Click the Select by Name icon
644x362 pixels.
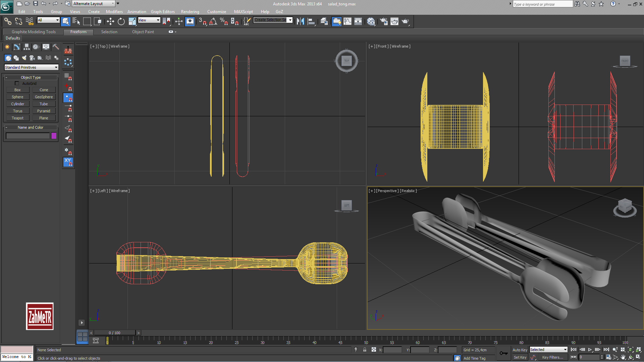76,21
